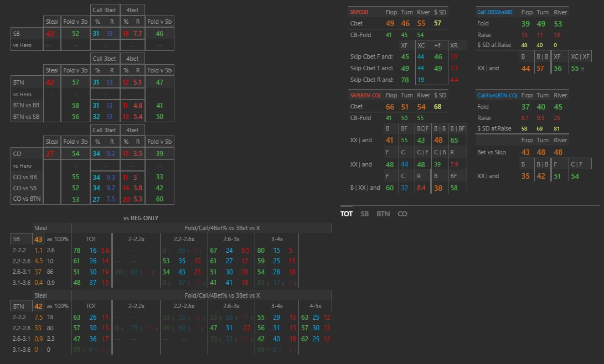The image size is (604, 364).
Task: Click the vs REG ONLY heading
Action: [x=141, y=218]
